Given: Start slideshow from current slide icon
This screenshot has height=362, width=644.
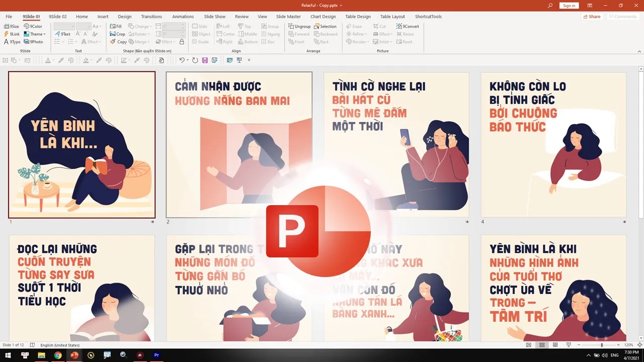Looking at the screenshot, I should 230,60.
